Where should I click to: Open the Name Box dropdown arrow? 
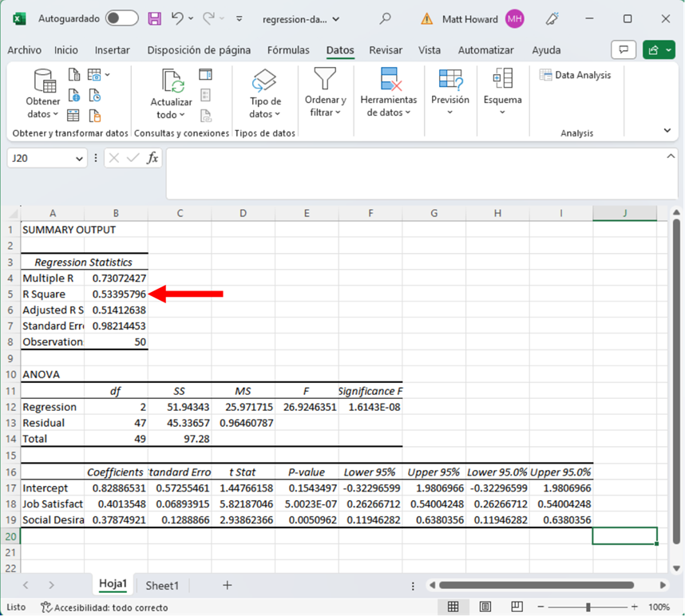(79, 159)
